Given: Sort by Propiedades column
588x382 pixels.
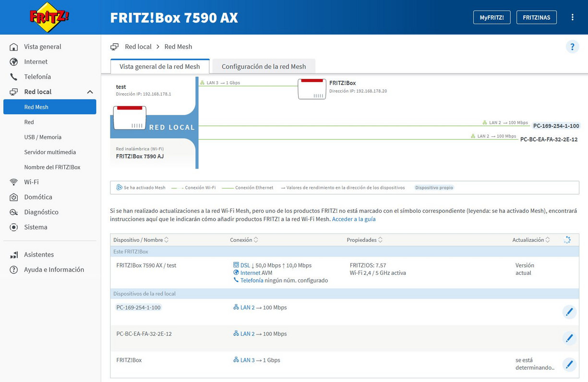Looking at the screenshot, I should tap(364, 240).
